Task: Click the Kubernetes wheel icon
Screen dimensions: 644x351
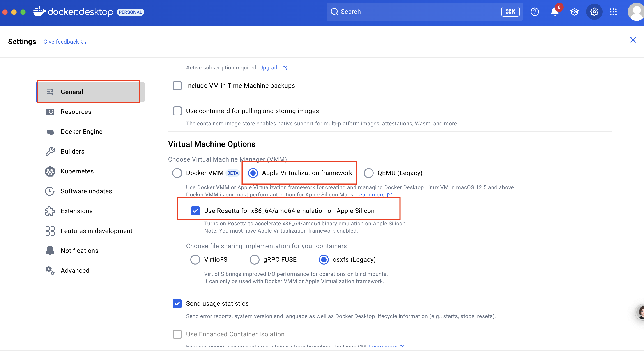Action: [x=50, y=171]
